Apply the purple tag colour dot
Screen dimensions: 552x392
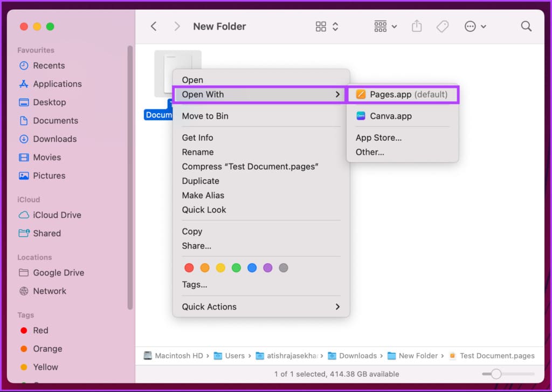coord(268,268)
